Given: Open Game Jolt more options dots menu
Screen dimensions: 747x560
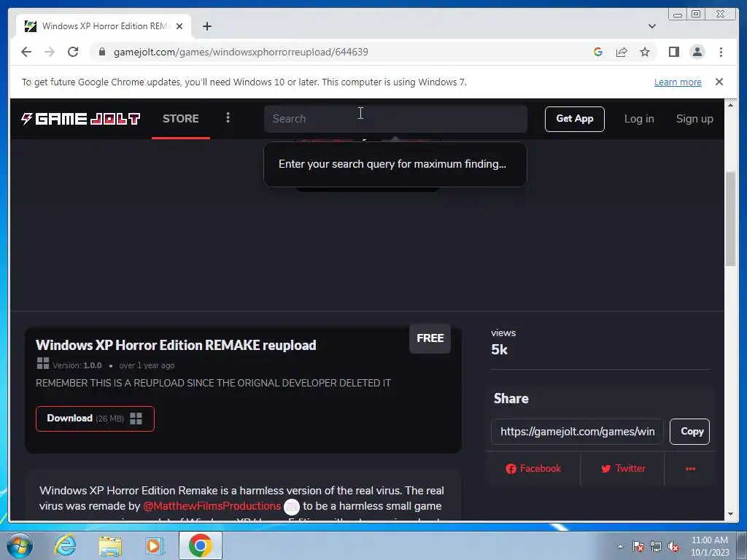Looking at the screenshot, I should point(228,117).
